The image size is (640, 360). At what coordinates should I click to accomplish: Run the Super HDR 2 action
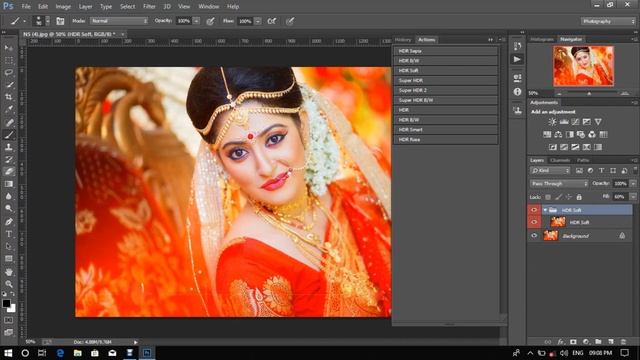[445, 90]
